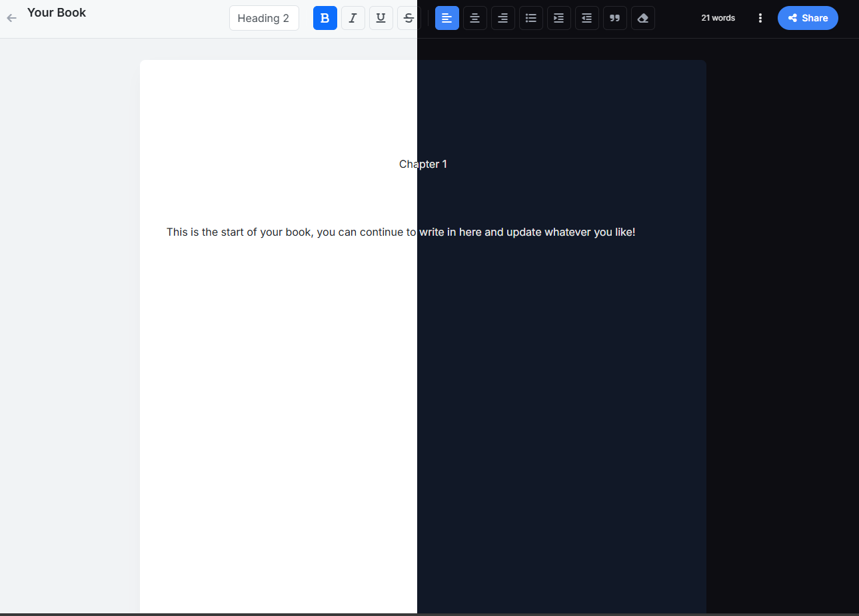Screen dimensions: 859x616
Task: Click the Your Book title
Action: (57, 13)
